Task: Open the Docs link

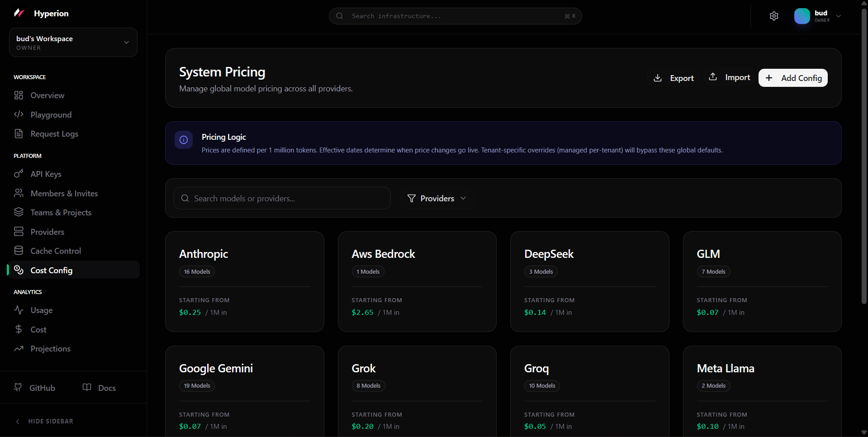Action: click(x=99, y=388)
